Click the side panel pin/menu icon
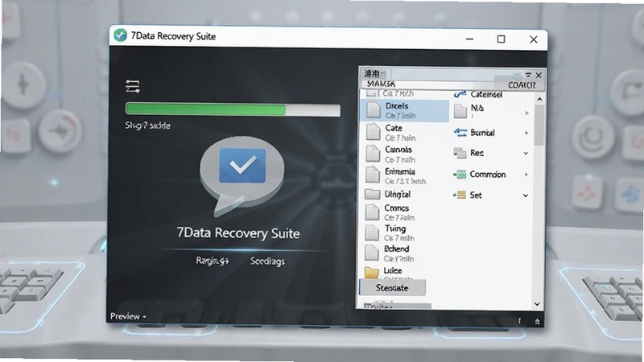644x362 pixels. pyautogui.click(x=528, y=75)
